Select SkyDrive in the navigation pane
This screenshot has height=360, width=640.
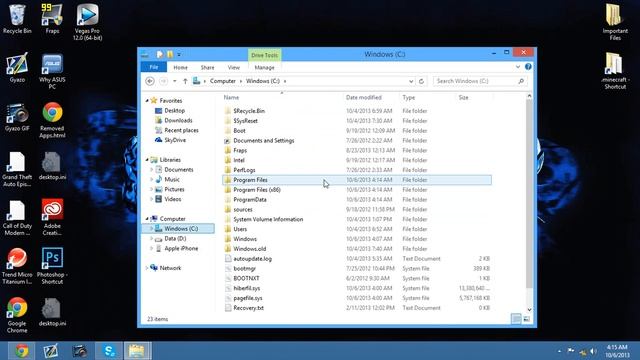click(x=175, y=140)
